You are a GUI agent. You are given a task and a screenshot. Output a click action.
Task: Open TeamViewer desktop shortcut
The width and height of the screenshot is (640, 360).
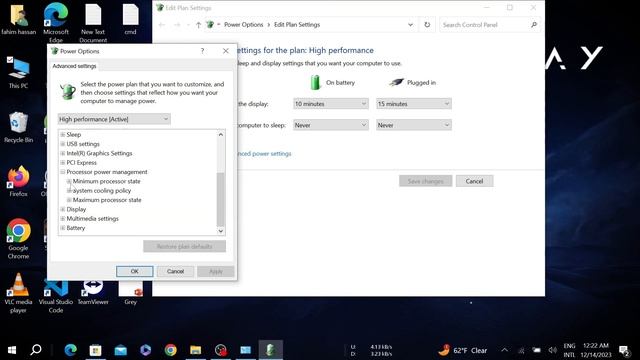tap(93, 292)
